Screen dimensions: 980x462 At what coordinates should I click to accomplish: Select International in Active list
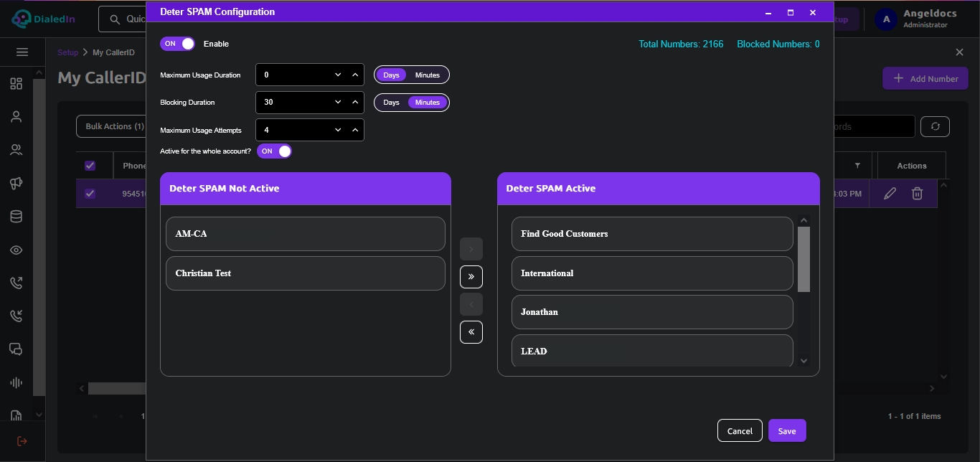click(x=652, y=273)
